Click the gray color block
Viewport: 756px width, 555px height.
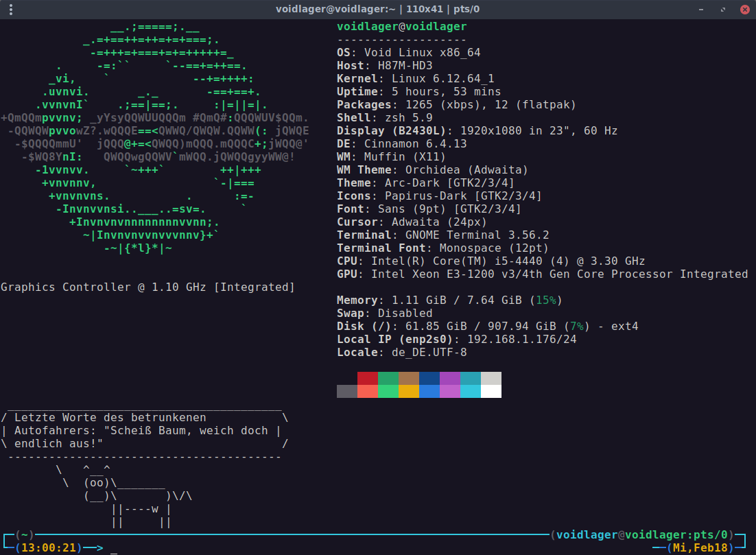347,391
